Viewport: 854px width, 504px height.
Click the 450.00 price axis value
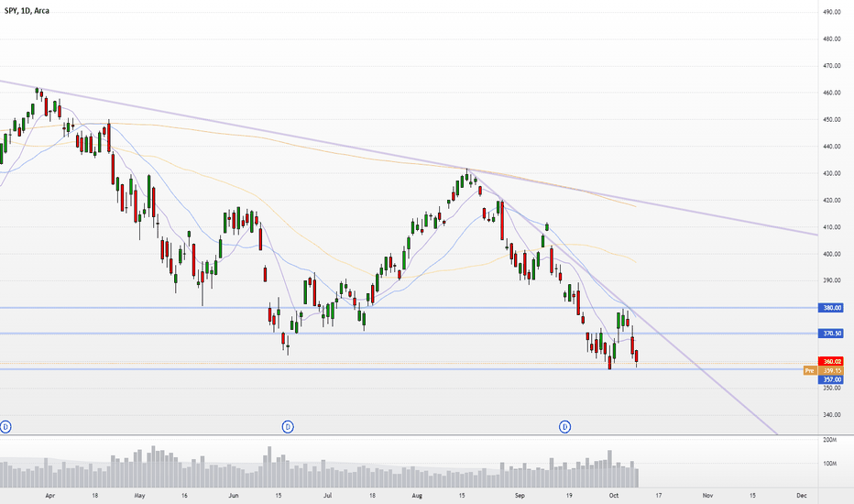[832, 120]
